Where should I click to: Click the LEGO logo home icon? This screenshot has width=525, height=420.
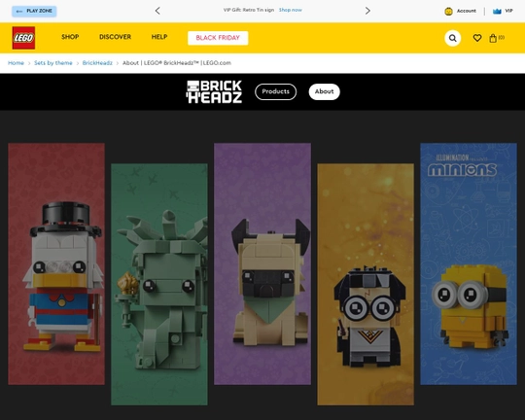(x=23, y=38)
